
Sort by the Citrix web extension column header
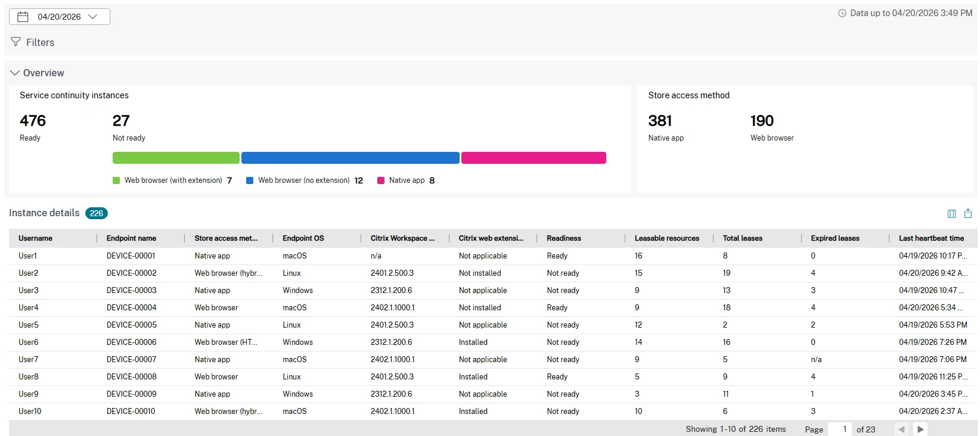[491, 238]
